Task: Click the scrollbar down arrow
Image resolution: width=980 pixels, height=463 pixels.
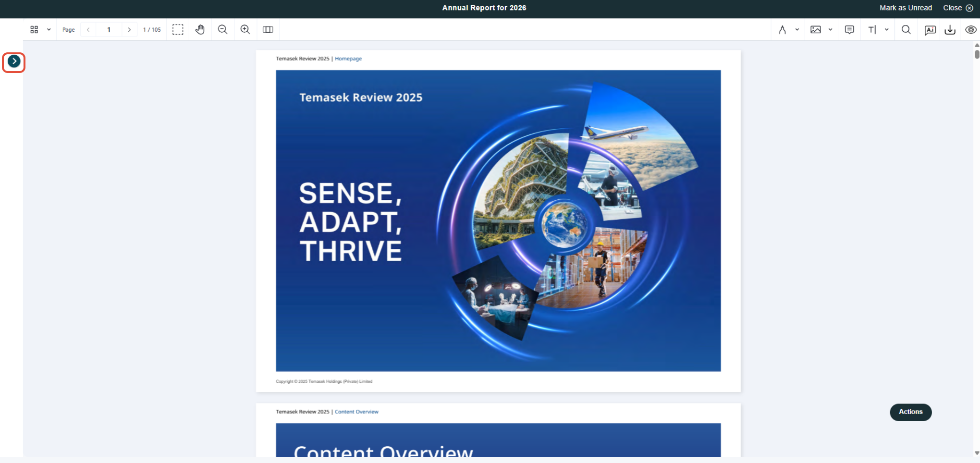Action: 977,453
